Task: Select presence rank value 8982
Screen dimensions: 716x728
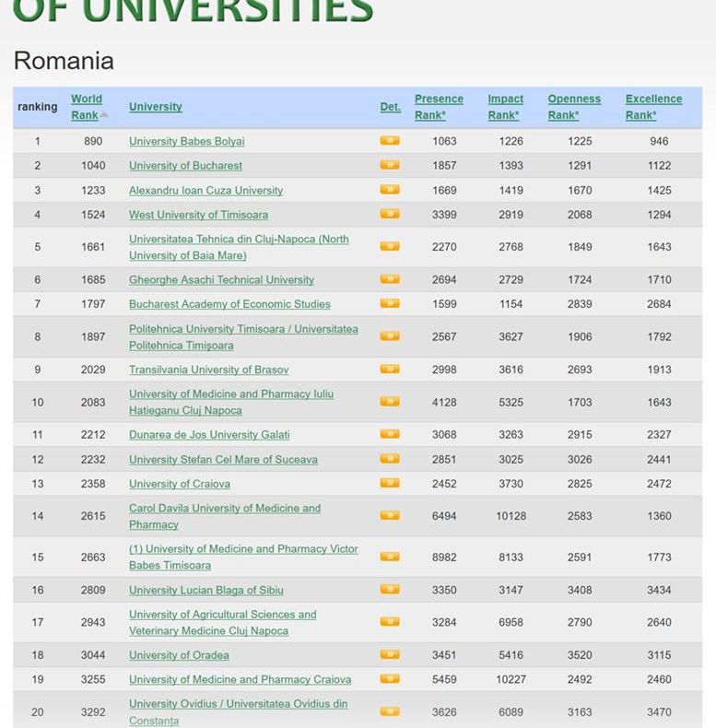Action: pos(444,558)
